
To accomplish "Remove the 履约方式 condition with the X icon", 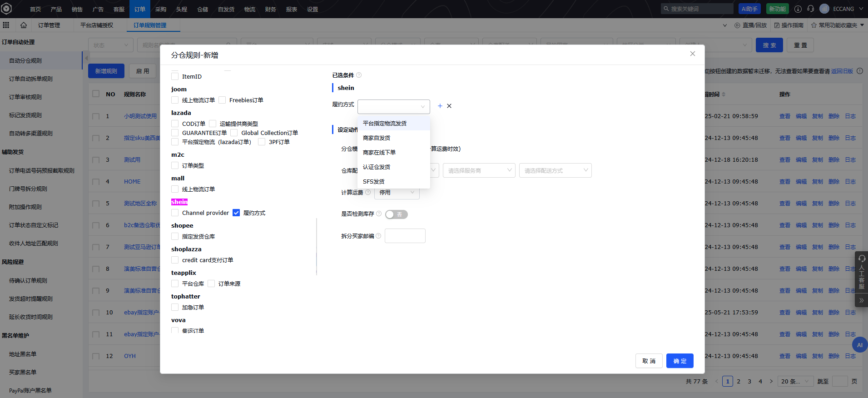I will click(x=449, y=106).
